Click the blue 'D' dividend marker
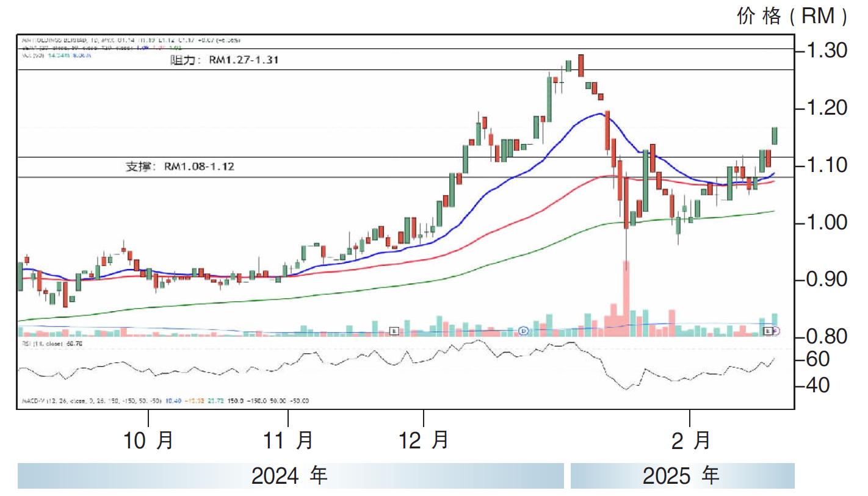 523,331
